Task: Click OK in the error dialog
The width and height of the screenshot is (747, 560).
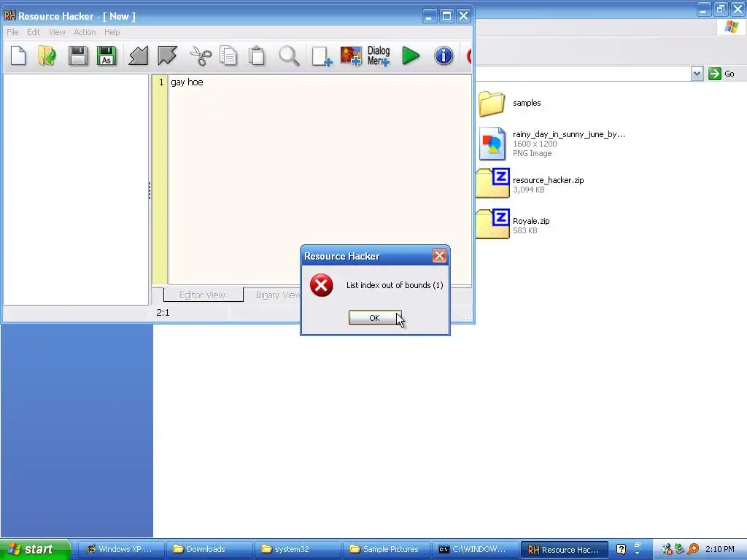Action: coord(374,318)
